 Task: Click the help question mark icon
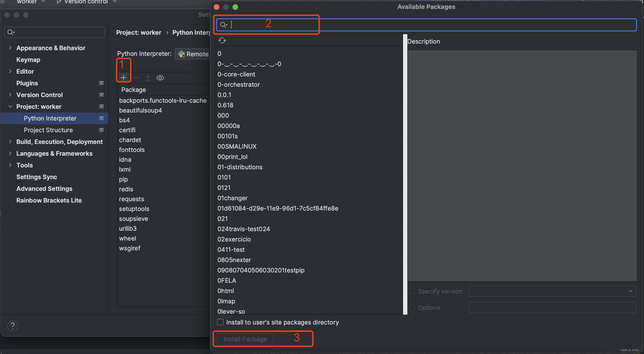(12, 325)
